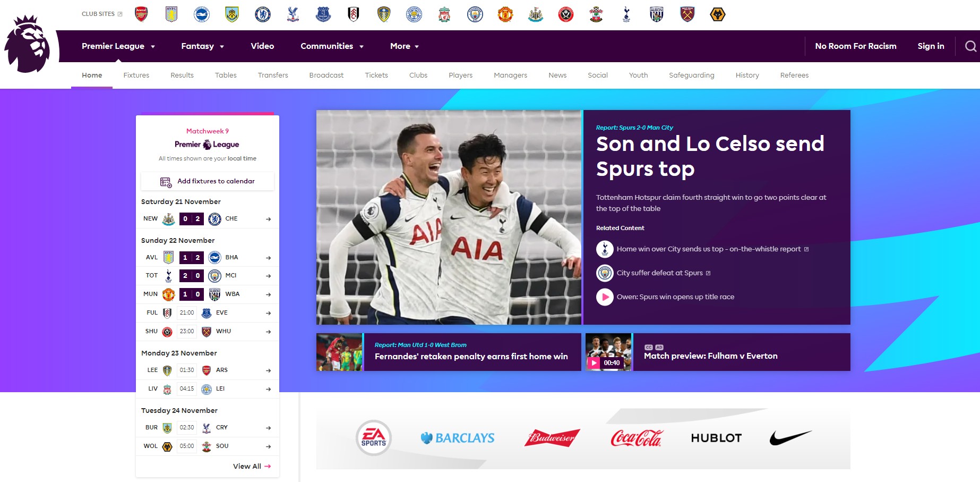Open the Newcastle United club site crest

tap(536, 14)
